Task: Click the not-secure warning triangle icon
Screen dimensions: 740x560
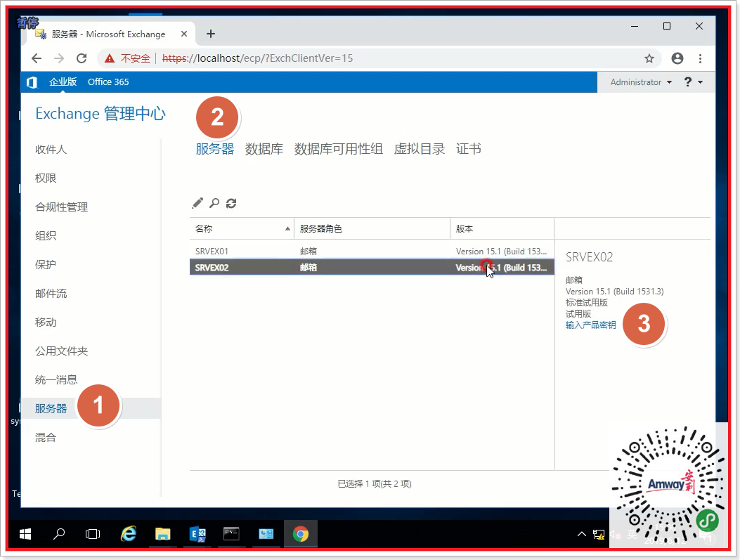Action: point(110,58)
